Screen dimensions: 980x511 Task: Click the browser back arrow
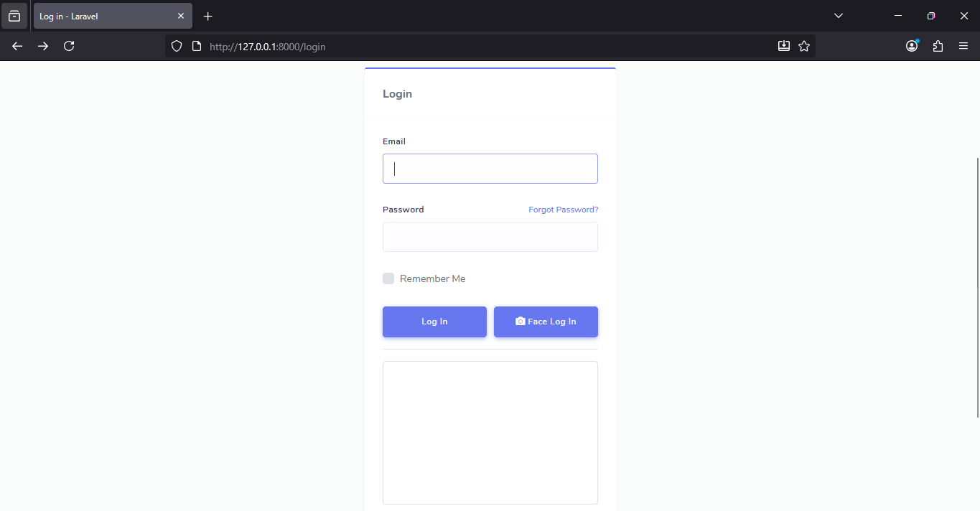pyautogui.click(x=17, y=46)
